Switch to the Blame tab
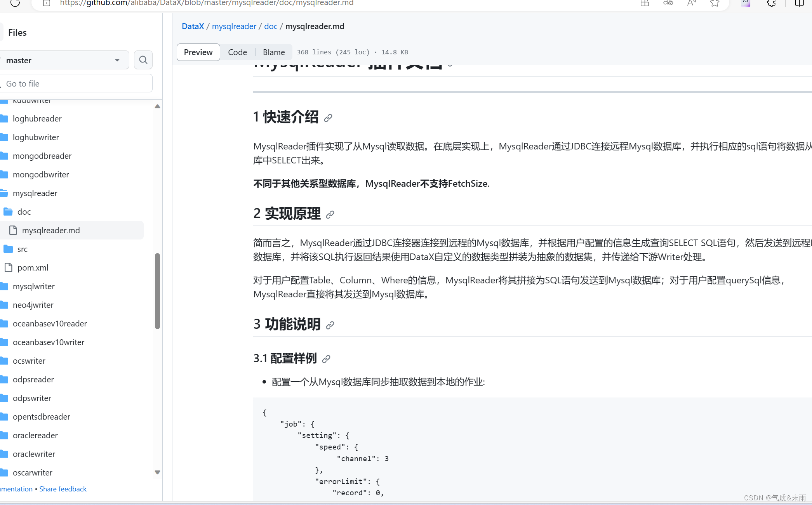 (274, 52)
